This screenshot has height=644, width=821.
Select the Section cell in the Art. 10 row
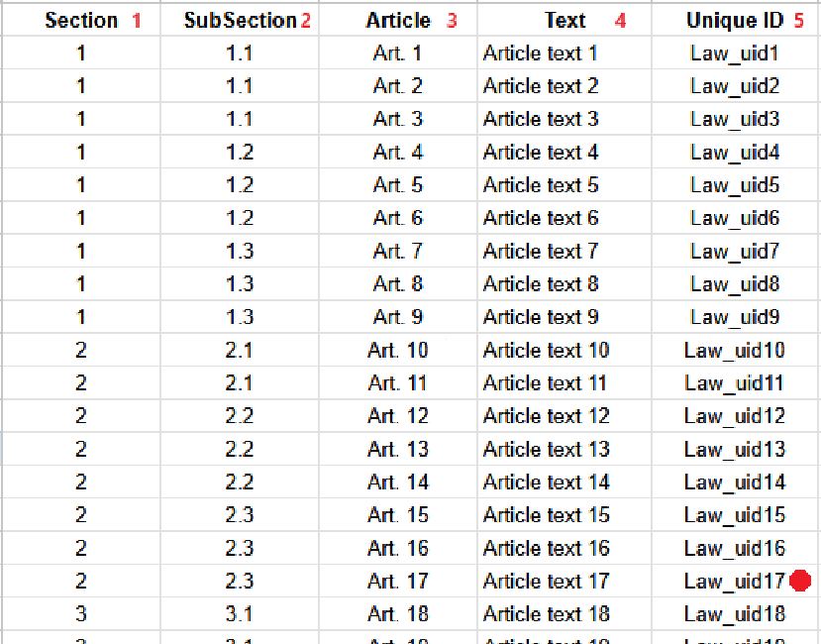(x=81, y=351)
